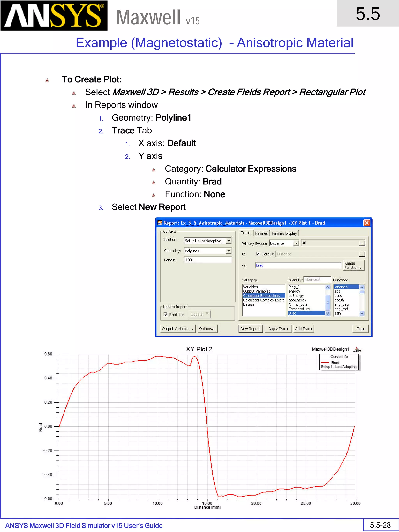Click the Quantity list scrollbar thumb
Viewport: 399px width, 532px height.
pos(327,303)
